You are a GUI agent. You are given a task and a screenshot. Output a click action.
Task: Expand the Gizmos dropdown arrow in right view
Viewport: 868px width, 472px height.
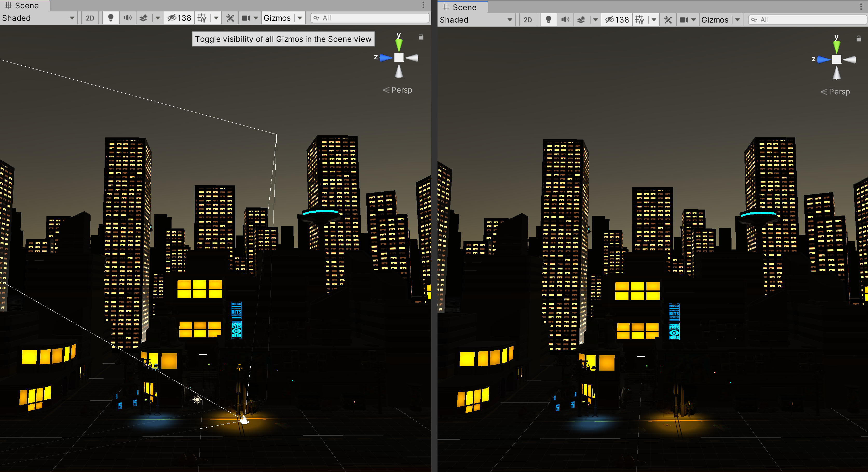coord(737,20)
